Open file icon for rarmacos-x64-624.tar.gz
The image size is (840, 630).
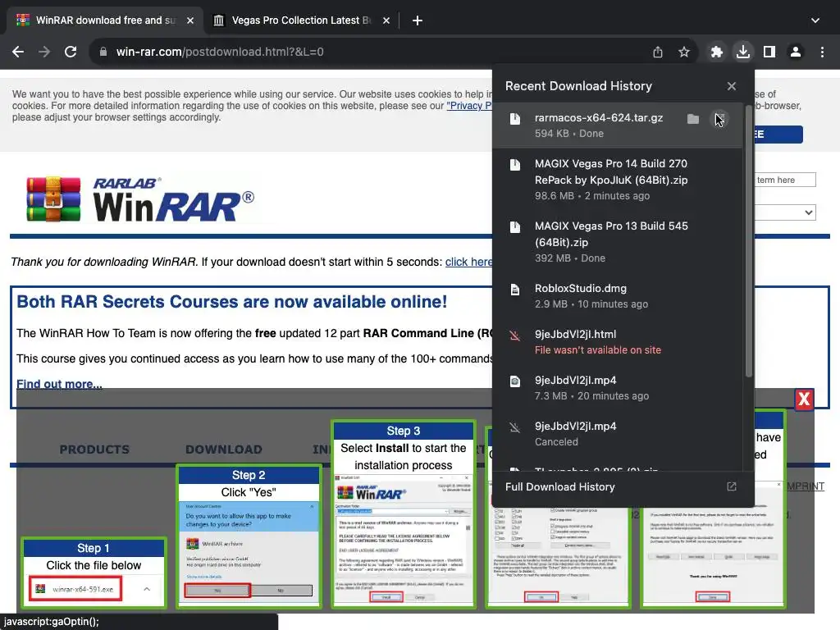(x=515, y=118)
